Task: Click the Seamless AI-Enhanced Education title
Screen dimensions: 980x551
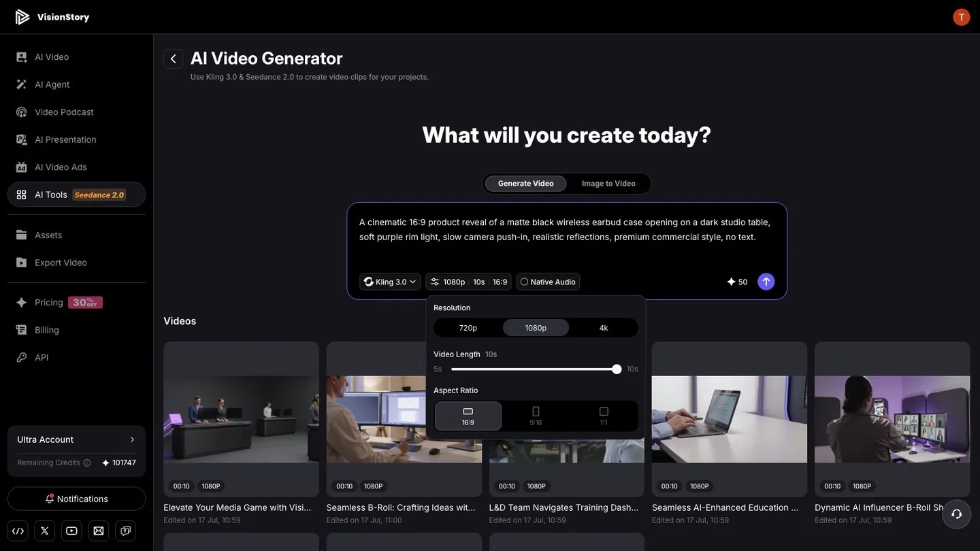Action: (x=725, y=507)
